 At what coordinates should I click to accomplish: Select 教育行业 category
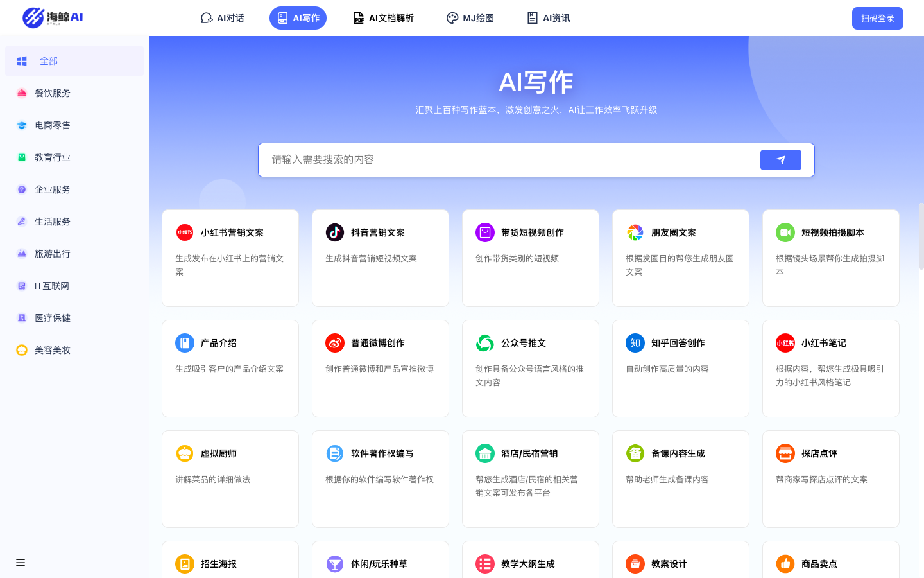pyautogui.click(x=74, y=157)
